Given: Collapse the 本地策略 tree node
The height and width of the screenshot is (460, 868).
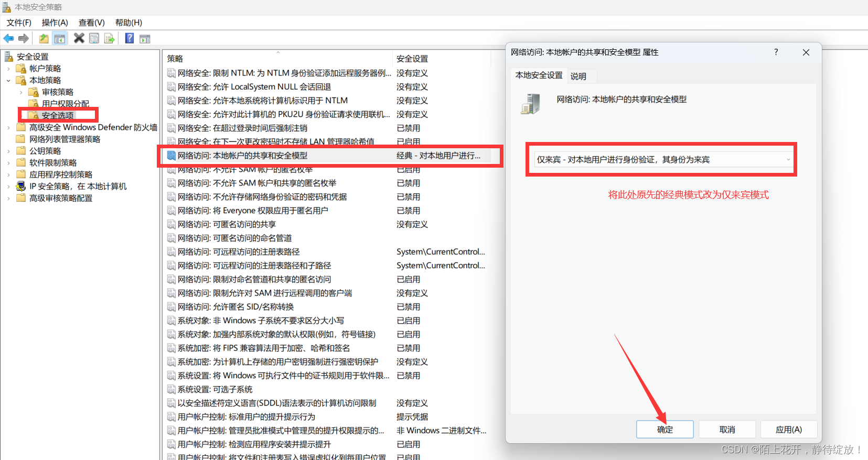Looking at the screenshot, I should [x=8, y=81].
